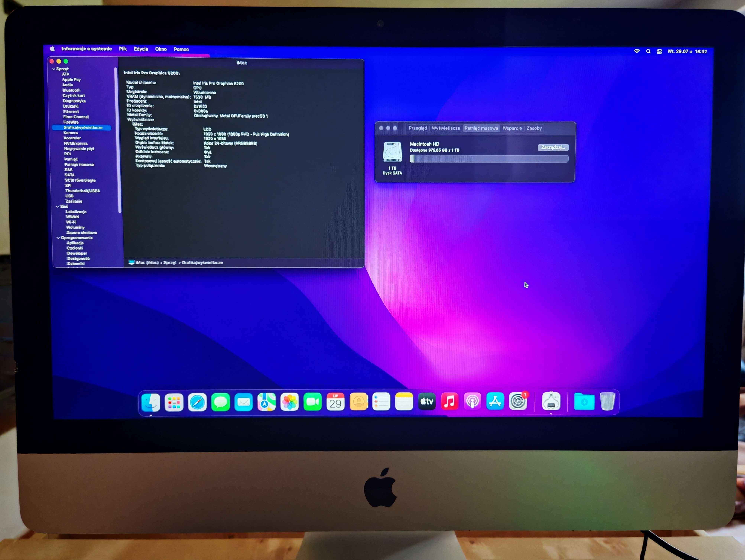Click the Intel Iris Pro Graphics 6200 heading
Viewport: 745px width, 560px height.
152,73
